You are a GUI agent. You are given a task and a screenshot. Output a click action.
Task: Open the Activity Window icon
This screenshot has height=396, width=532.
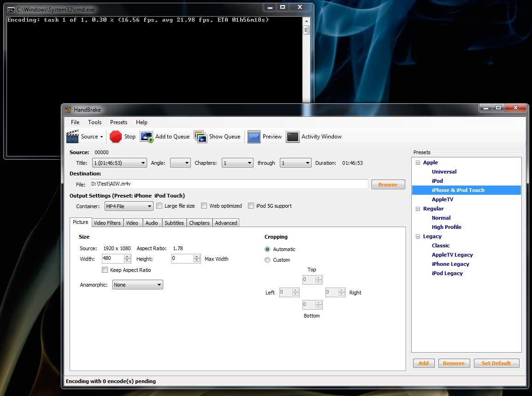click(x=293, y=137)
